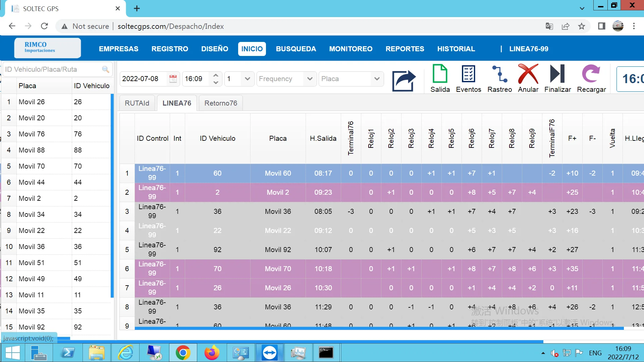The width and height of the screenshot is (644, 362).
Task: Click the red Anular X icon
Action: point(528,74)
